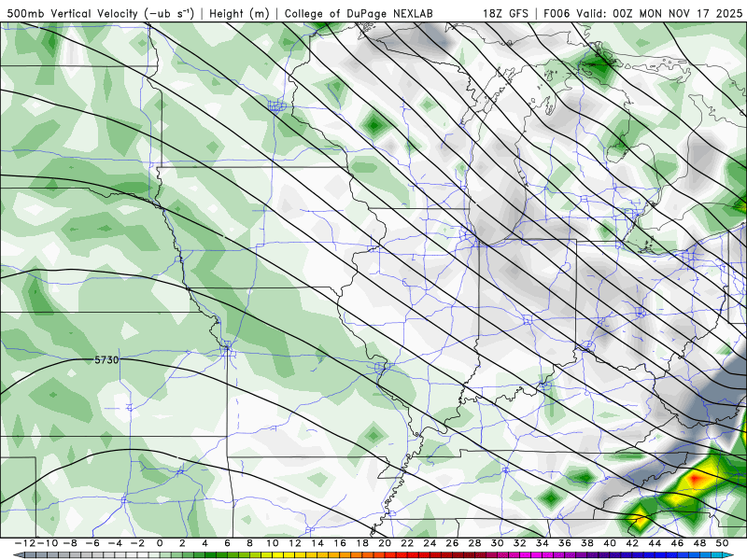
Task: Click the 26 value on the color scale
Action: pos(452,543)
